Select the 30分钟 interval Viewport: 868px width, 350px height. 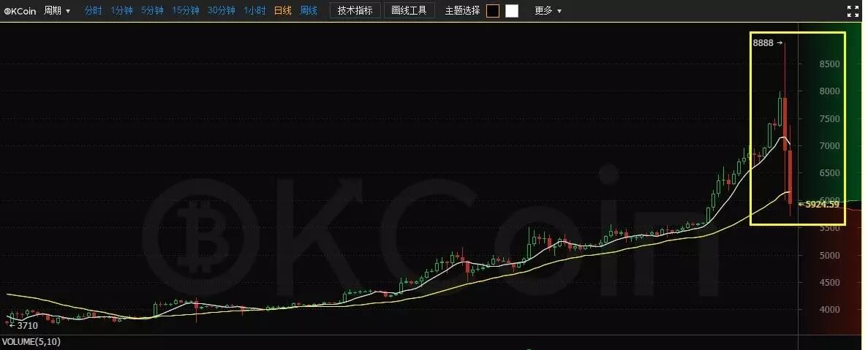(221, 10)
